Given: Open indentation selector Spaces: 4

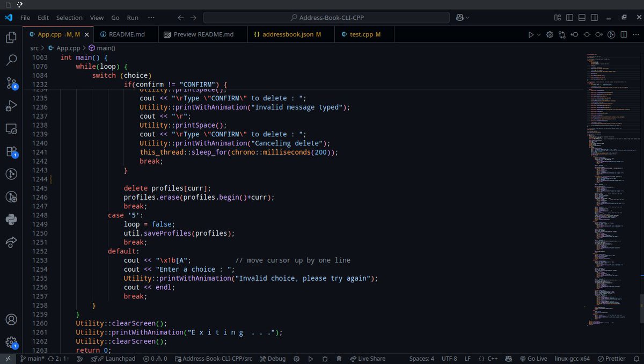Looking at the screenshot, I should coord(422,359).
